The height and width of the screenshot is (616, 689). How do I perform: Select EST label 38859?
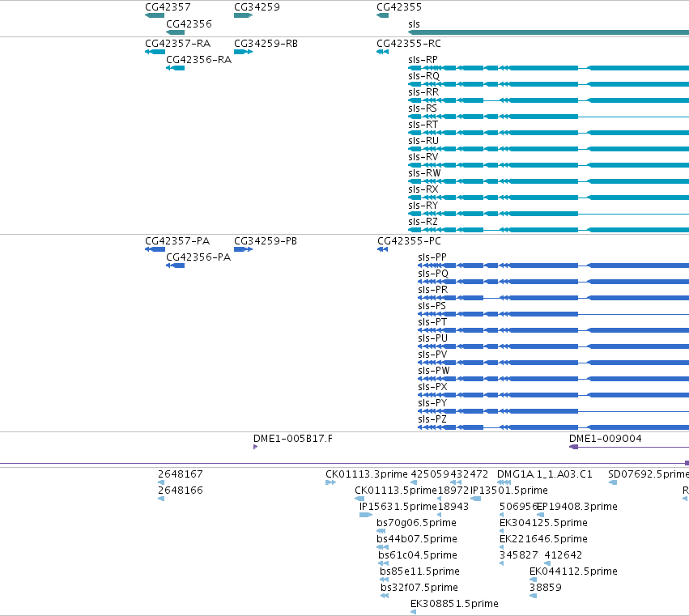[x=546, y=588]
